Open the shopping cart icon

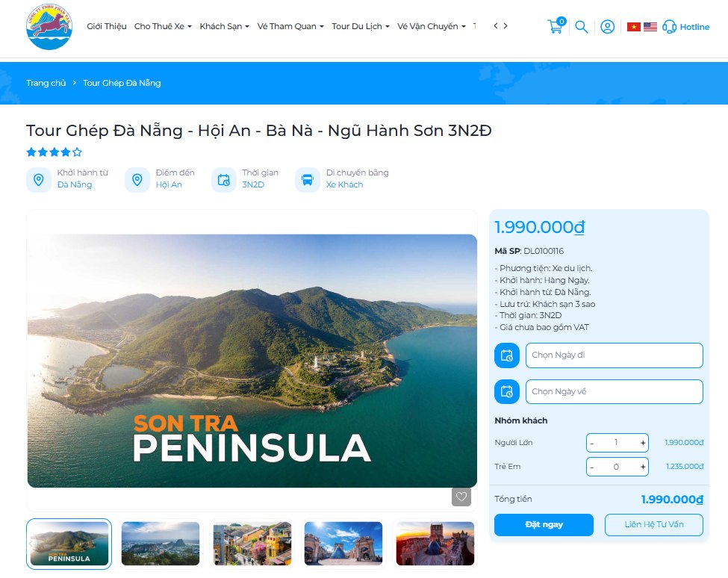(x=555, y=27)
